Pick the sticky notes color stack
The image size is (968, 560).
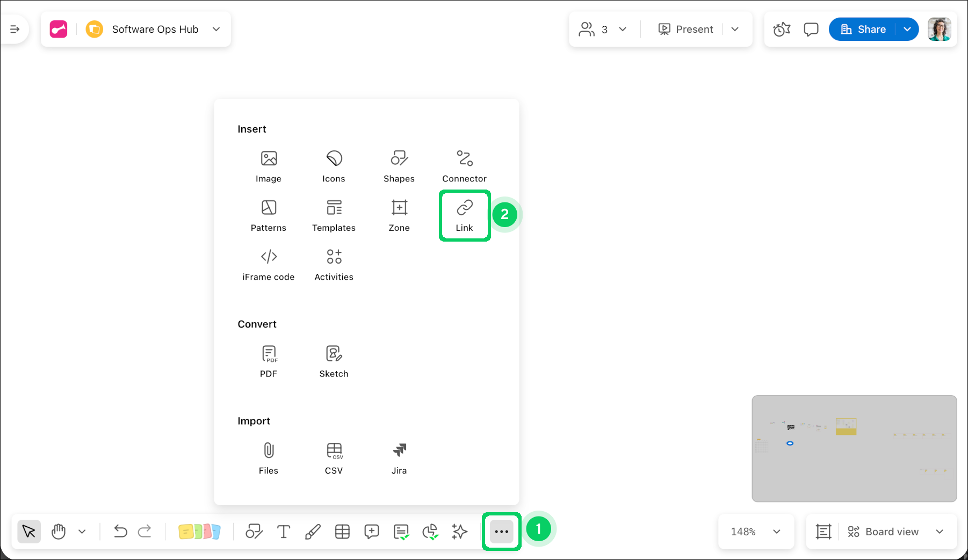click(199, 532)
